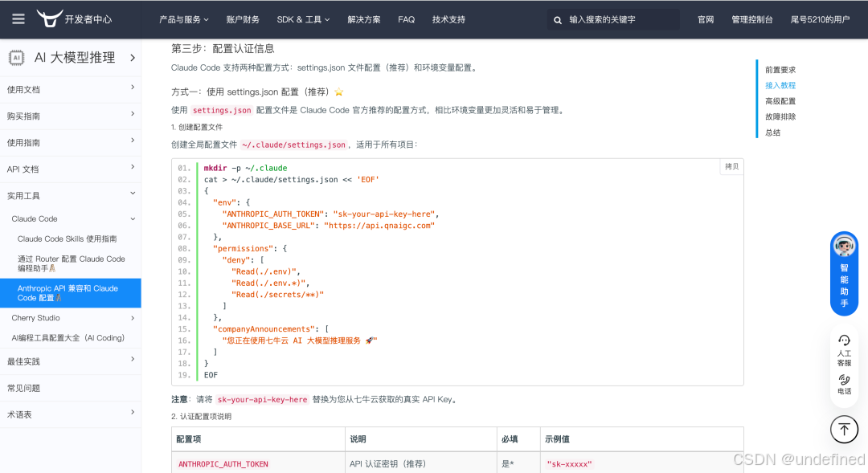Click the ~/.claude/settings.json inline code
This screenshot has width=868, height=473.
pos(294,145)
